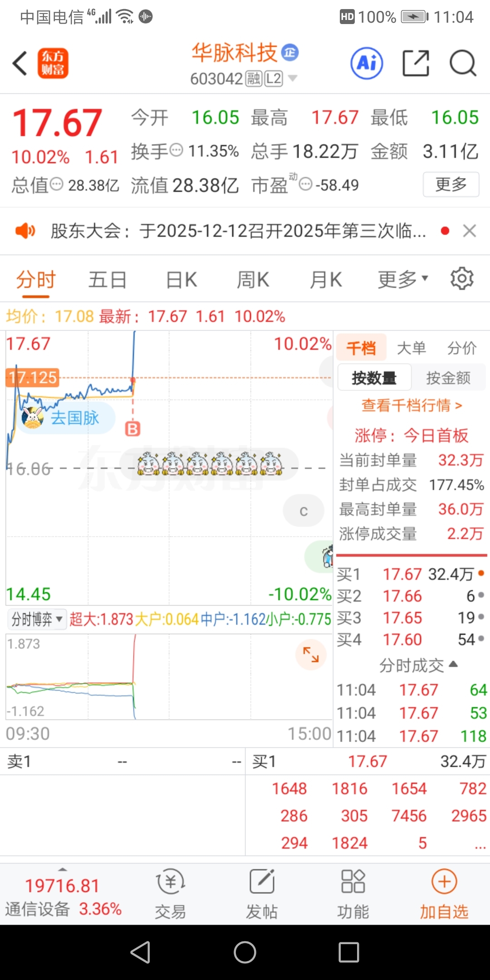Open the 东方财富 logo icon
The width and height of the screenshot is (490, 980).
53,63
